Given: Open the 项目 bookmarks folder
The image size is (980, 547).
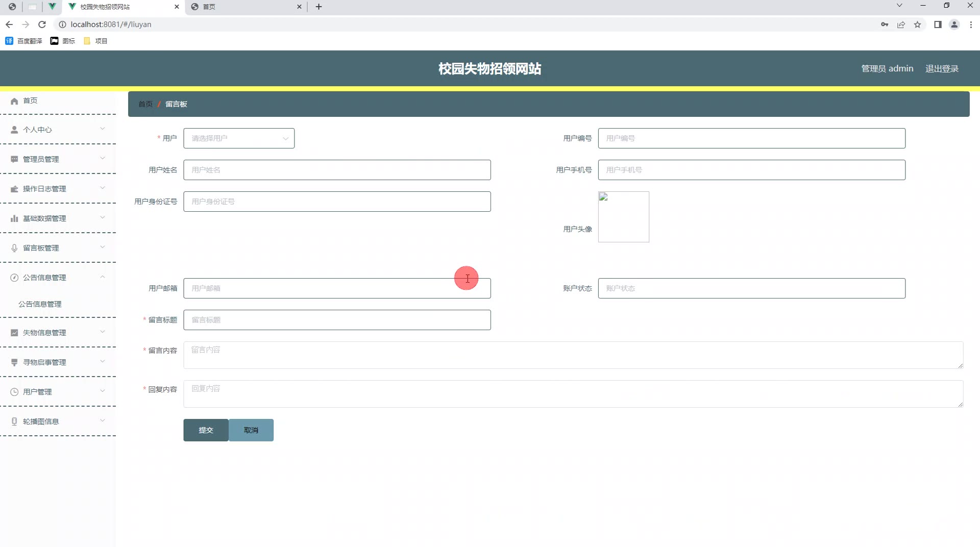Looking at the screenshot, I should (x=95, y=41).
